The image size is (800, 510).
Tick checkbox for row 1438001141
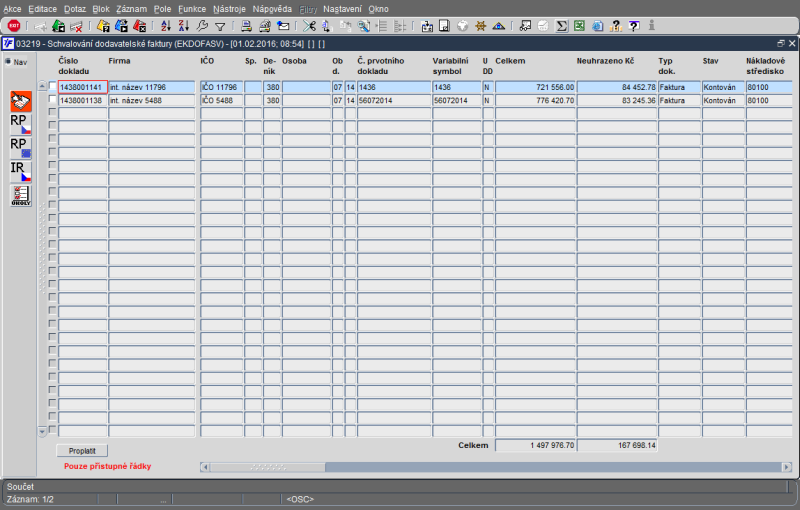click(x=52, y=86)
